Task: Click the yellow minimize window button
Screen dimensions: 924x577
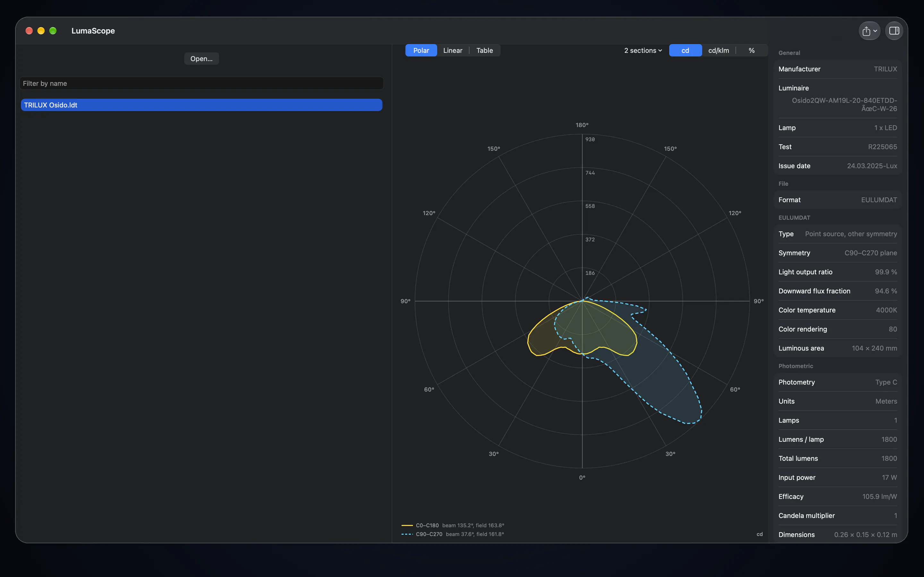Action: 41,31
